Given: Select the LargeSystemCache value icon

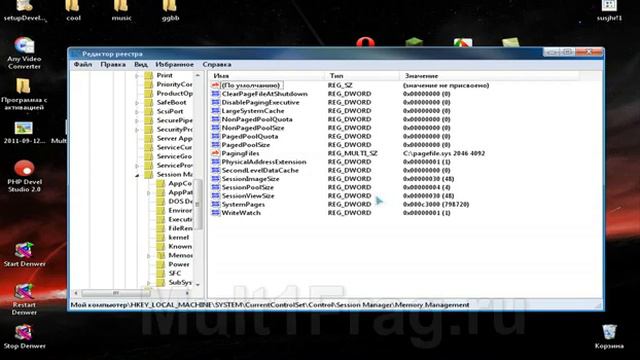Looking at the screenshot, I should tap(216, 111).
